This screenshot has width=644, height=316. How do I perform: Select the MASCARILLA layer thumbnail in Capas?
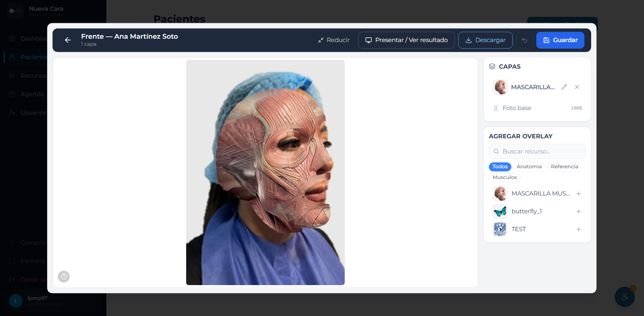[x=500, y=87]
